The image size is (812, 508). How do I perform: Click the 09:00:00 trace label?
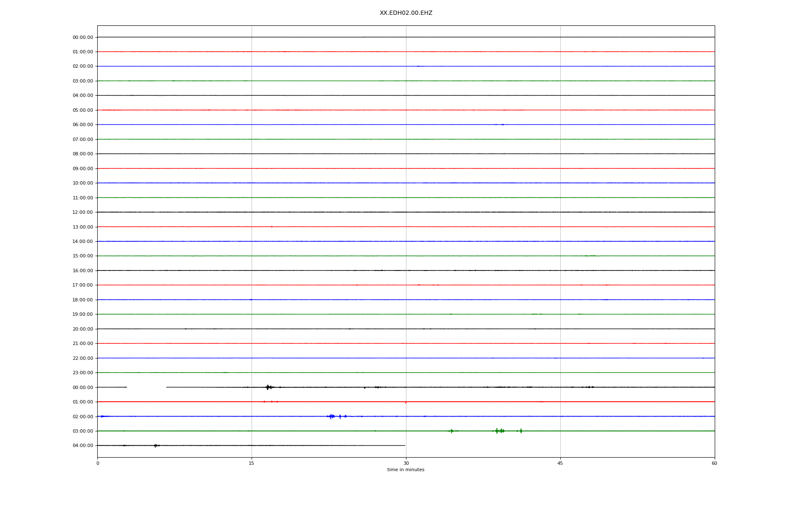click(x=83, y=169)
